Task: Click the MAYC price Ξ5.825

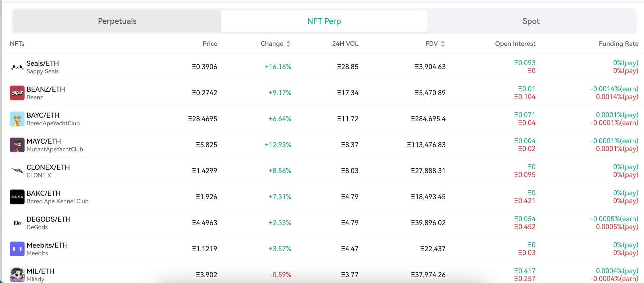Action: pos(206,145)
